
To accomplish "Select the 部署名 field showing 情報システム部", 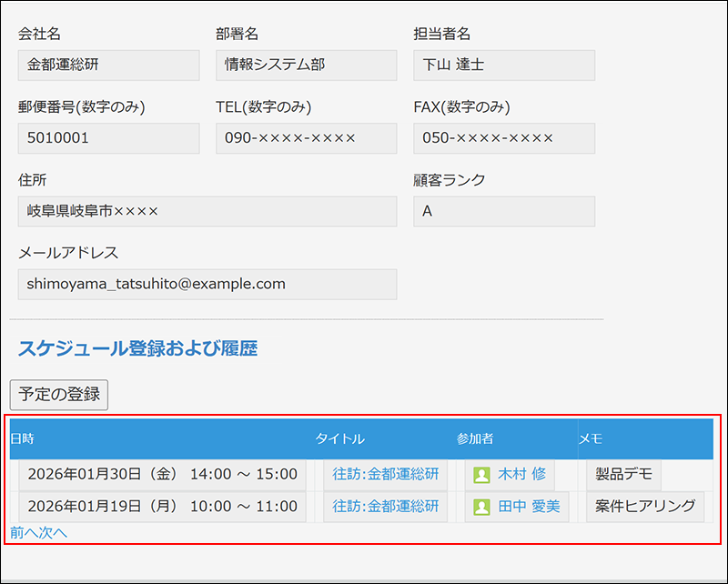I will pos(306,65).
